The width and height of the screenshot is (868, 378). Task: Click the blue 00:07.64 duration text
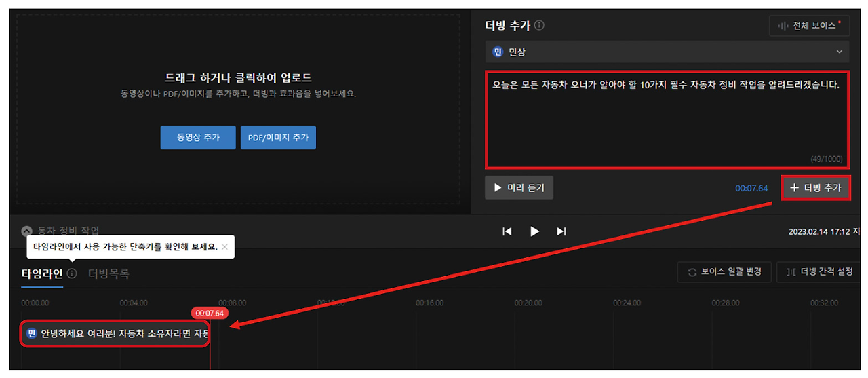751,188
